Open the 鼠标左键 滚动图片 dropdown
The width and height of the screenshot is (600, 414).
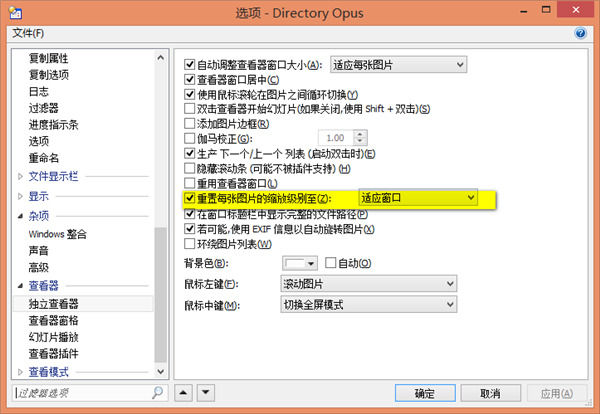[368, 284]
